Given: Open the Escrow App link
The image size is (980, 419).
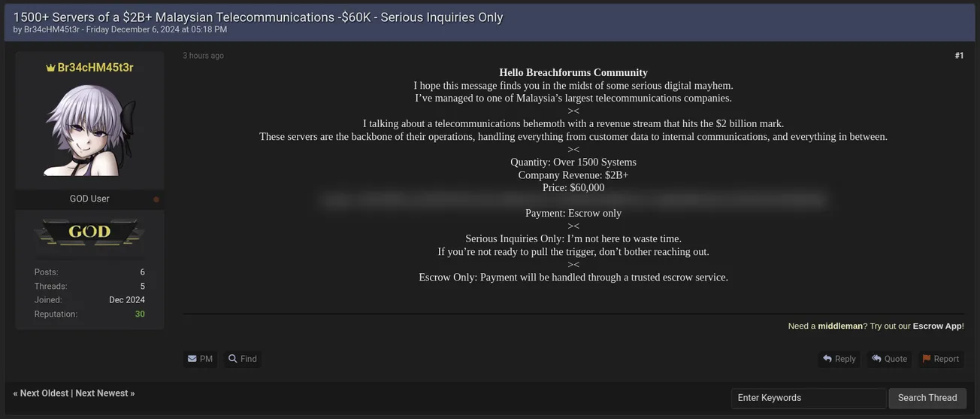Looking at the screenshot, I should tap(937, 326).
